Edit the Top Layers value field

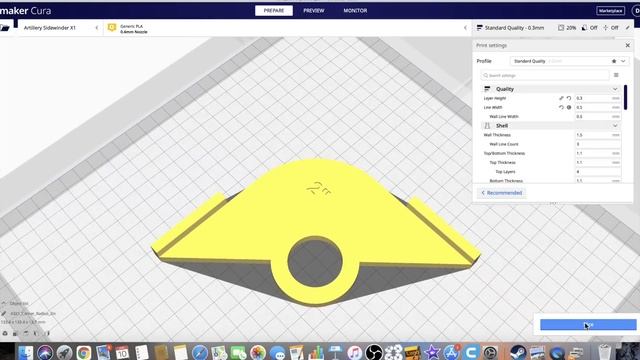pos(598,171)
